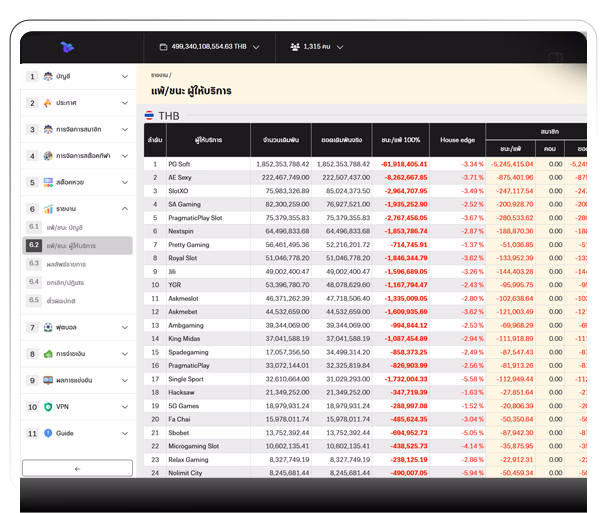Click the scoreboard icon in item 9
The width and height of the screenshot is (607, 513).
(x=48, y=380)
